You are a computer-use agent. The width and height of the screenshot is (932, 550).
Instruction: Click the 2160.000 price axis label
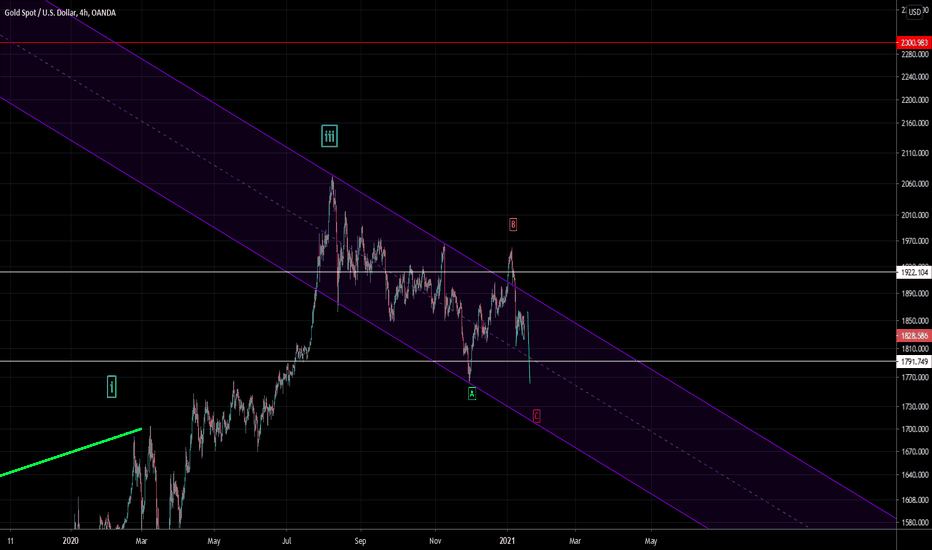coord(915,123)
